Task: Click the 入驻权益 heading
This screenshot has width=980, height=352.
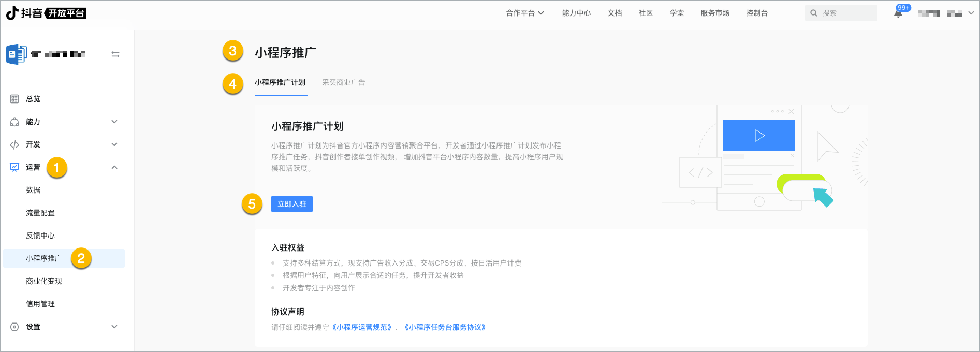Action: [288, 247]
